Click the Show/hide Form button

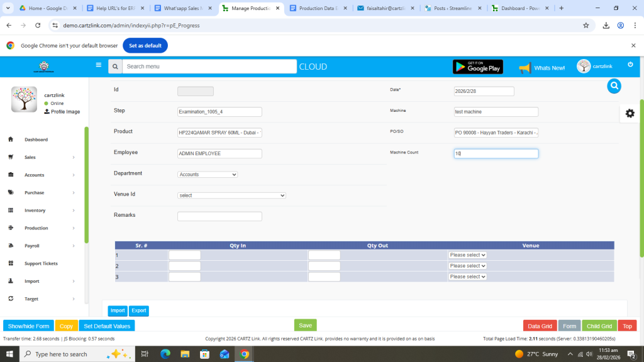click(x=28, y=326)
